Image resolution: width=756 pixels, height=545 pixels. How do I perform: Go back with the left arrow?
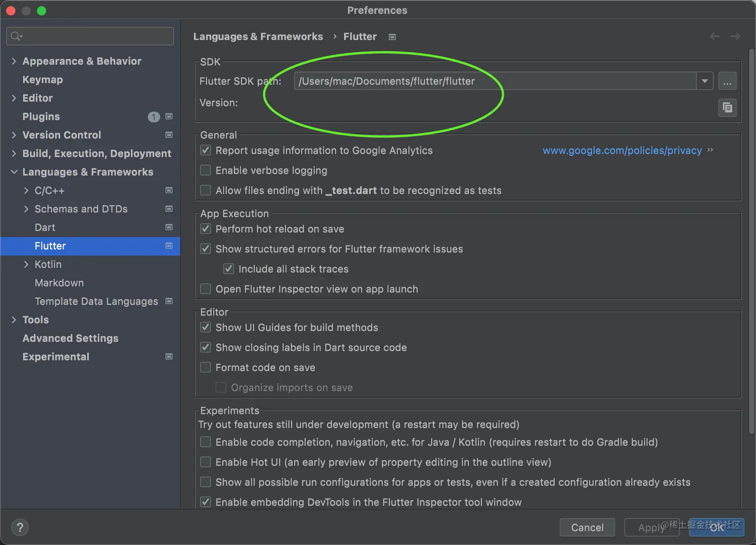[715, 36]
